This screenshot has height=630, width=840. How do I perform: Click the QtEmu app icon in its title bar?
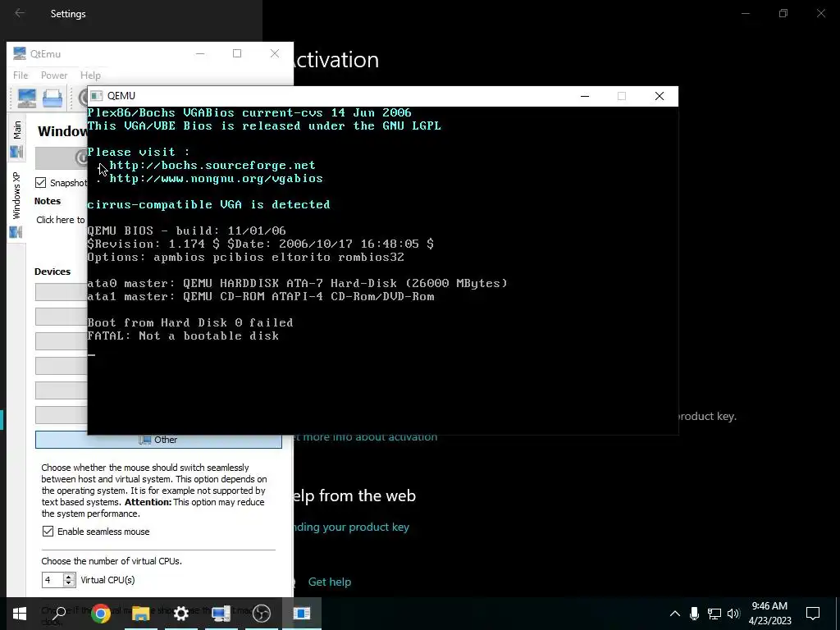[x=20, y=53]
